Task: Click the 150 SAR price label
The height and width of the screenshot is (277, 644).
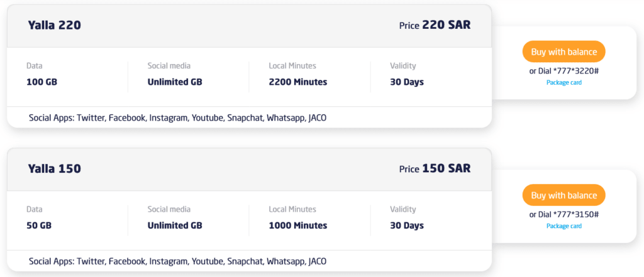Action: coord(446,168)
